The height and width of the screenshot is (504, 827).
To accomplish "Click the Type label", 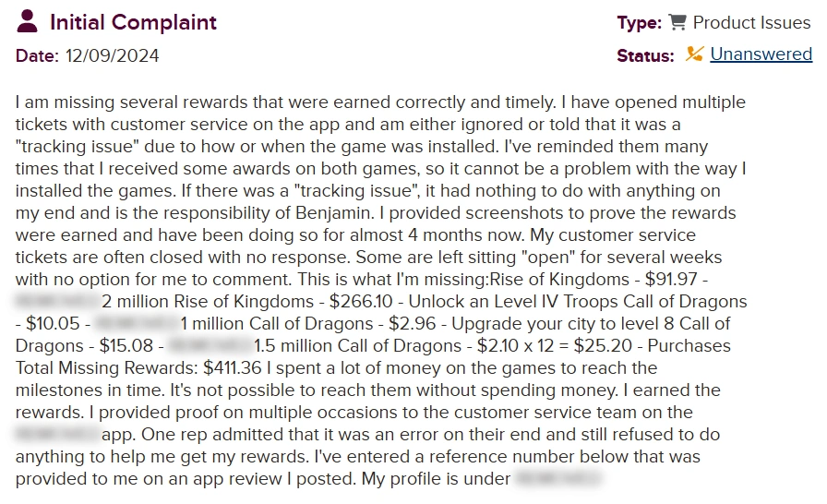I will tap(640, 22).
